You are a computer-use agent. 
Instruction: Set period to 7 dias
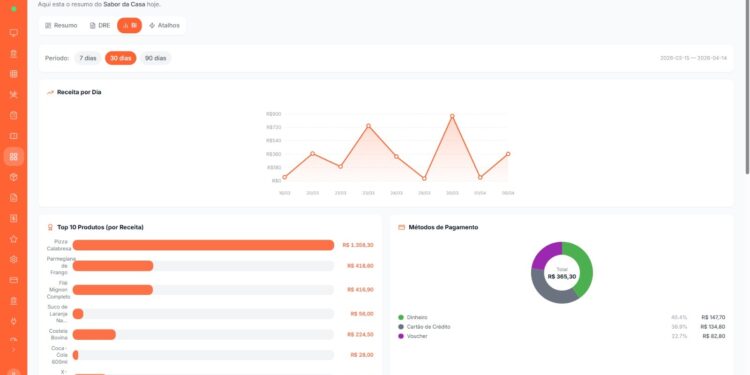click(88, 58)
